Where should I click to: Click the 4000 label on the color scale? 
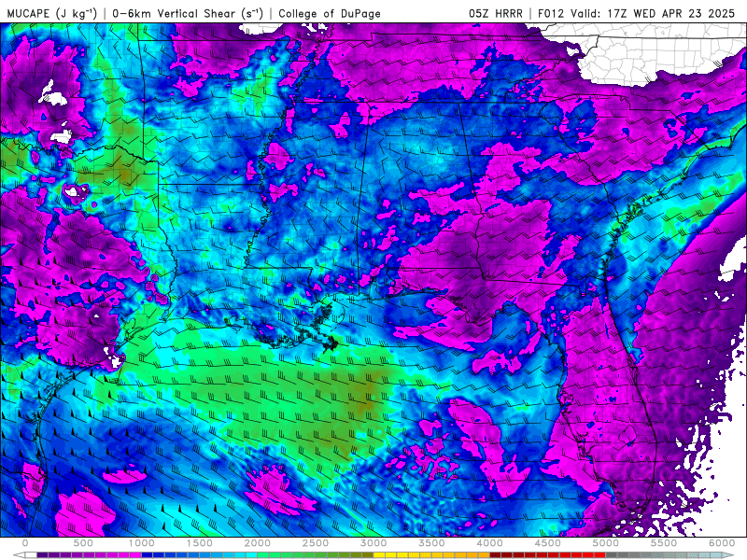(x=489, y=543)
